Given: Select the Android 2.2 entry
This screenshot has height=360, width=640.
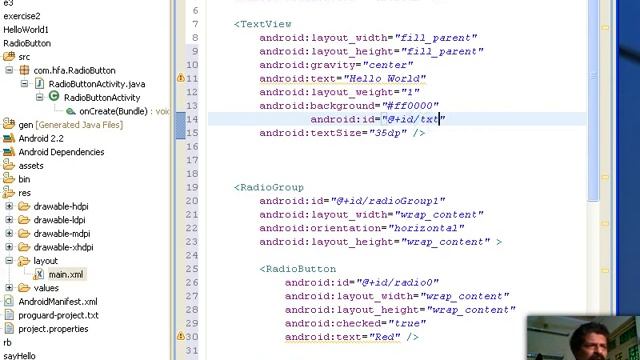Looking at the screenshot, I should click(41, 138).
